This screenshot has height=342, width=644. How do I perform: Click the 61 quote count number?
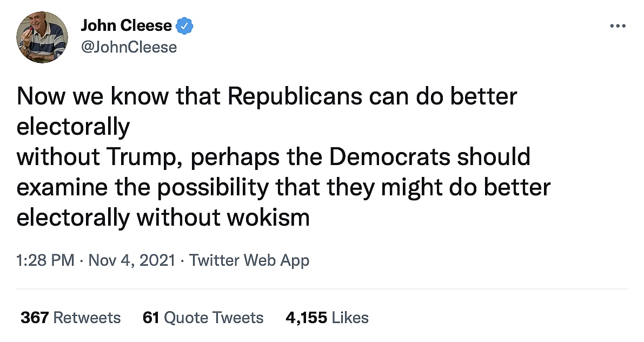click(x=150, y=318)
